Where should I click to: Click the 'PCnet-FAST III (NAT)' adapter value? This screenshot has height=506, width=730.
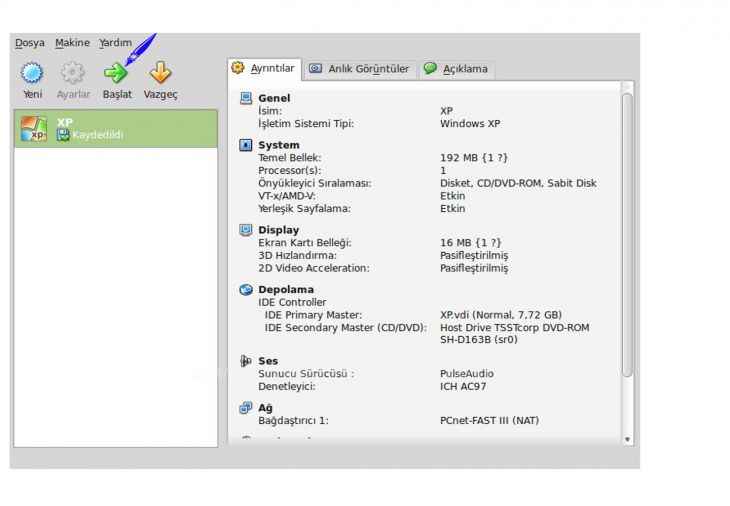click(x=489, y=421)
